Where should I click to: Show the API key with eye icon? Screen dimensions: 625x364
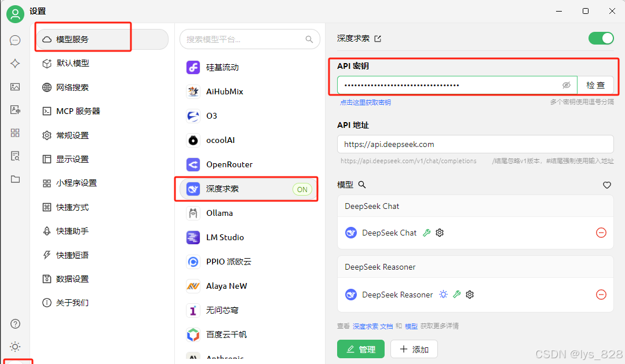coord(566,85)
